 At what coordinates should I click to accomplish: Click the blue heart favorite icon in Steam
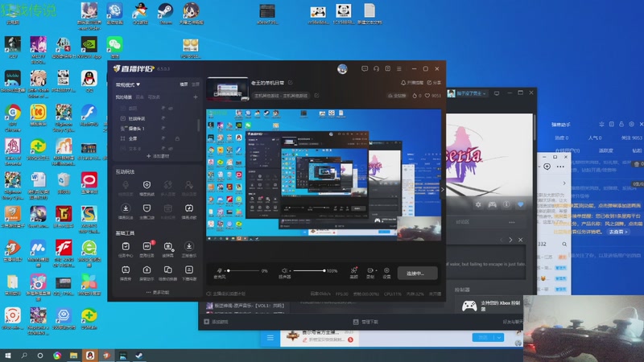520,204
